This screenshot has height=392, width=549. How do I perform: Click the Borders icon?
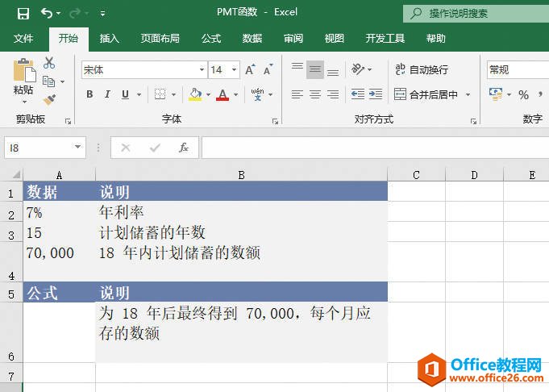(x=160, y=94)
